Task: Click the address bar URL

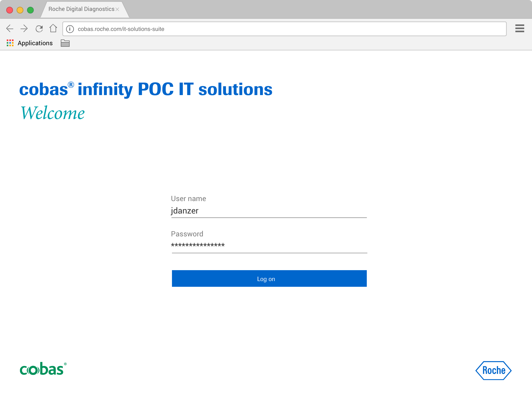Action: pyautogui.click(x=121, y=29)
